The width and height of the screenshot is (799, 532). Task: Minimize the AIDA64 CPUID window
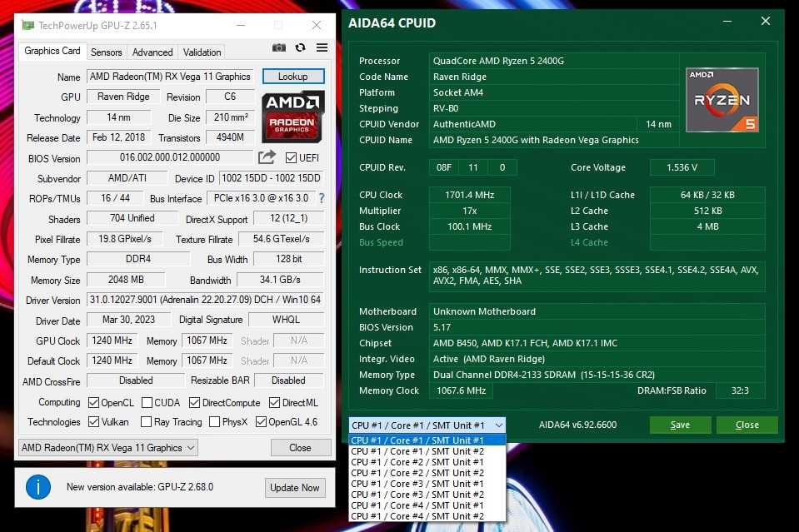(727, 22)
